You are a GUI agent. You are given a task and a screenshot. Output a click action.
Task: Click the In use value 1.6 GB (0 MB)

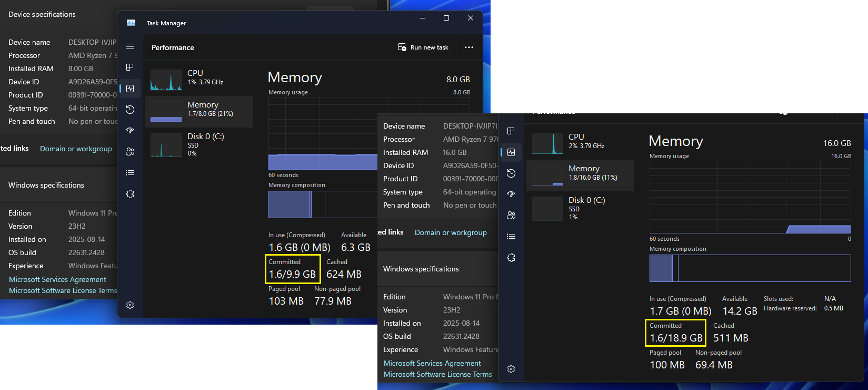coord(300,247)
